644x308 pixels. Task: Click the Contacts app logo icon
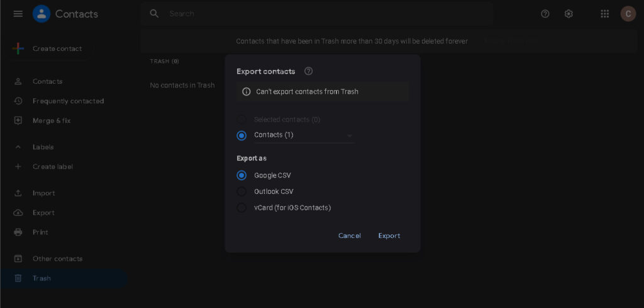point(42,14)
